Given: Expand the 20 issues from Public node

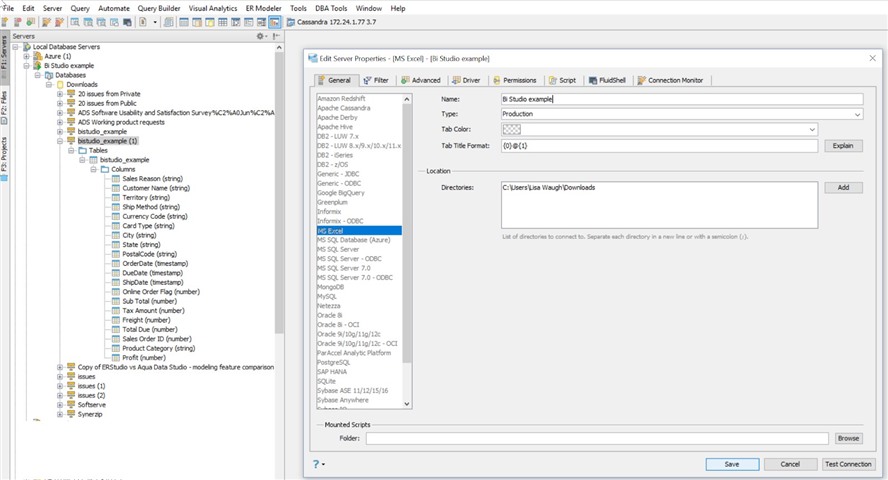Looking at the screenshot, I should coord(59,104).
